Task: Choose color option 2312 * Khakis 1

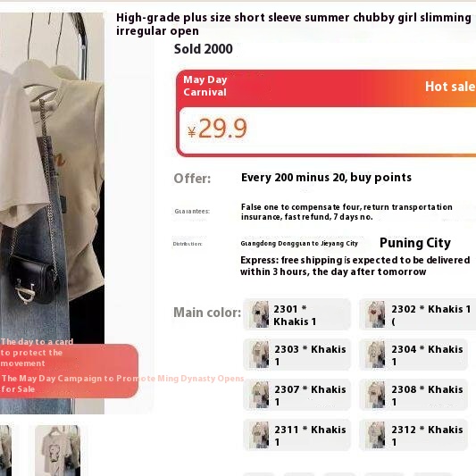Action: tap(413, 435)
